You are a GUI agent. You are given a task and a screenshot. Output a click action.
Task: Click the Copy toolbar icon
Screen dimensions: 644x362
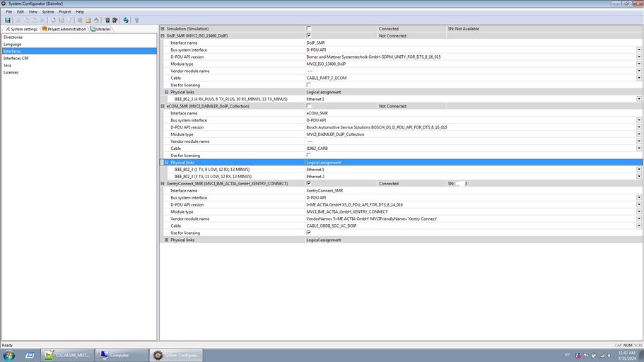[x=27, y=20]
